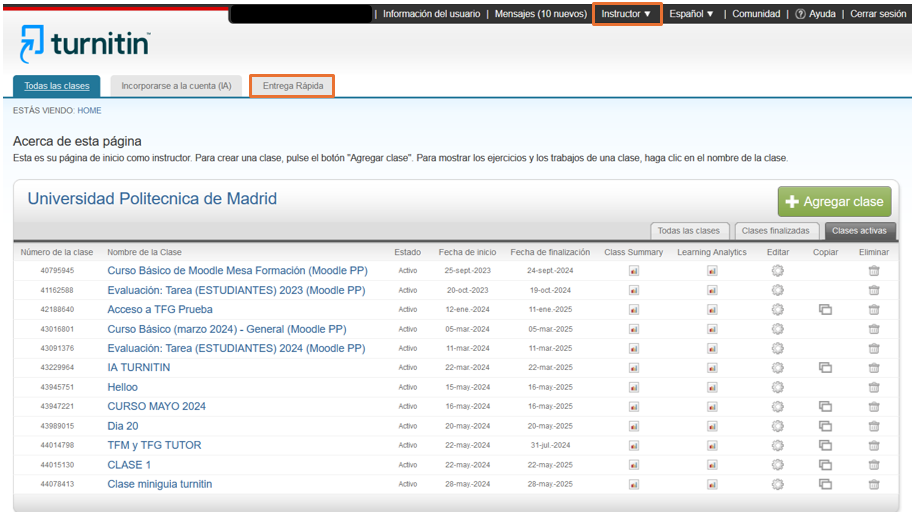The image size is (914, 513).
Task: Delete the Acceso a TFG Prueba class
Action: pyautogui.click(x=874, y=310)
